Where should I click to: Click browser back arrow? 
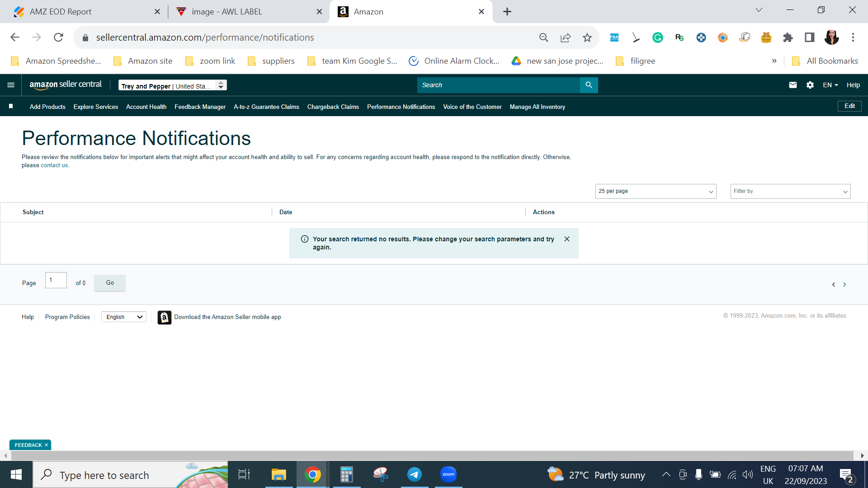pos(15,38)
